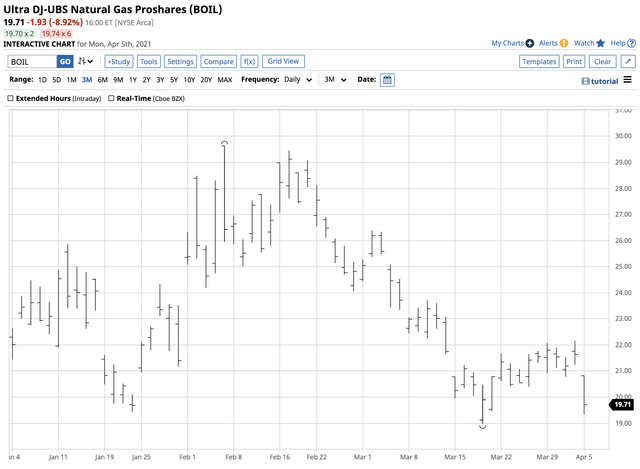Switch to Grid View

(283, 61)
